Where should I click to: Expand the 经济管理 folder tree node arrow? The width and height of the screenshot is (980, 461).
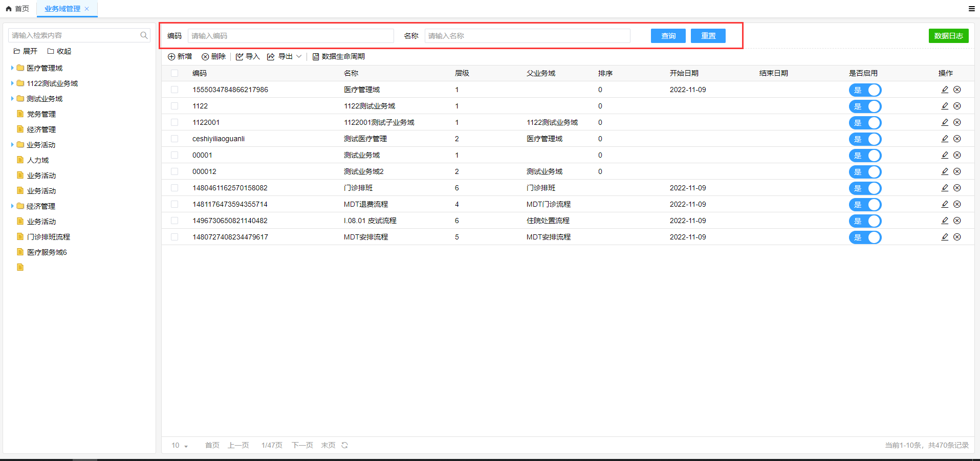tap(12, 206)
